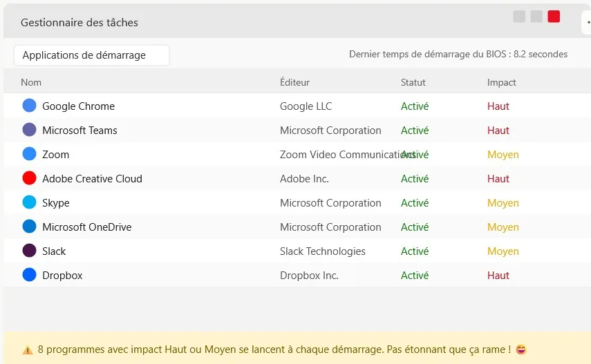This screenshot has height=364, width=591.
Task: Open the Applications de démarrage selector
Action: coord(92,55)
